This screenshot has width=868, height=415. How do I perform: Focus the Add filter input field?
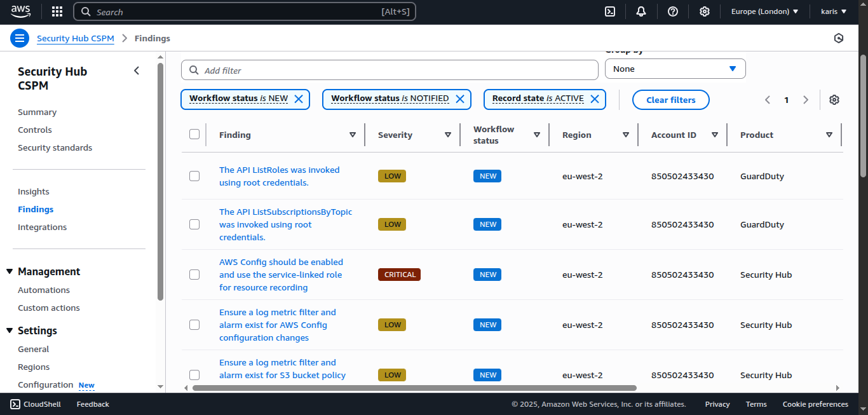pos(390,70)
